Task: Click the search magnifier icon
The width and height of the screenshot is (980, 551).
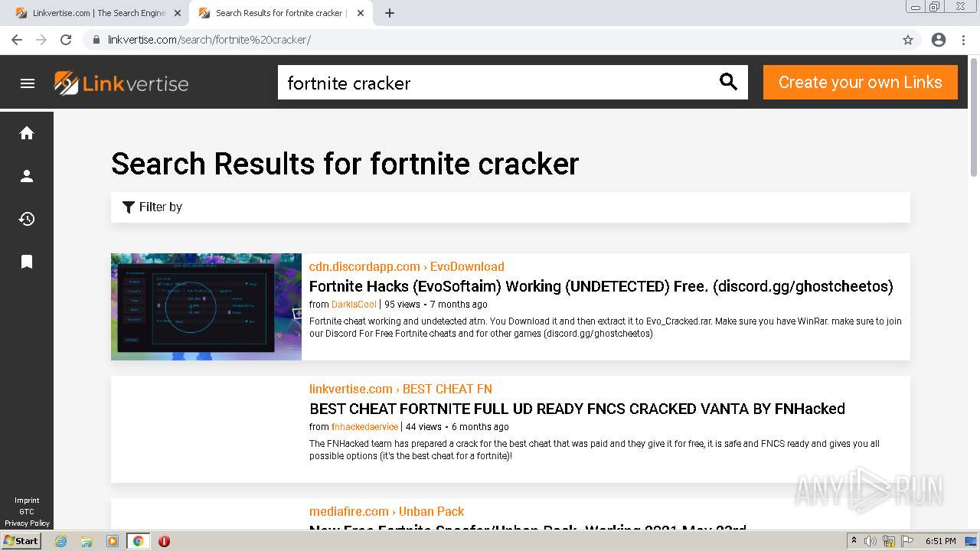Action: pyautogui.click(x=728, y=82)
